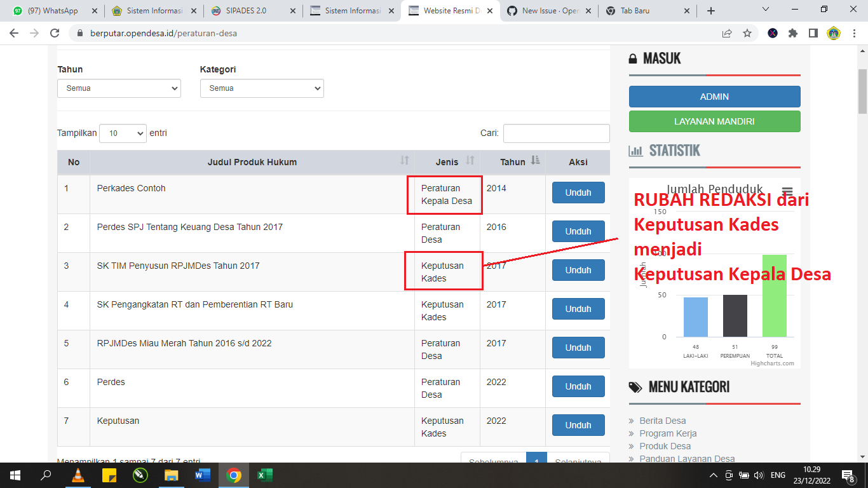Image resolution: width=868 pixels, height=488 pixels.
Task: Click the ADMIN login button
Action: tap(714, 96)
